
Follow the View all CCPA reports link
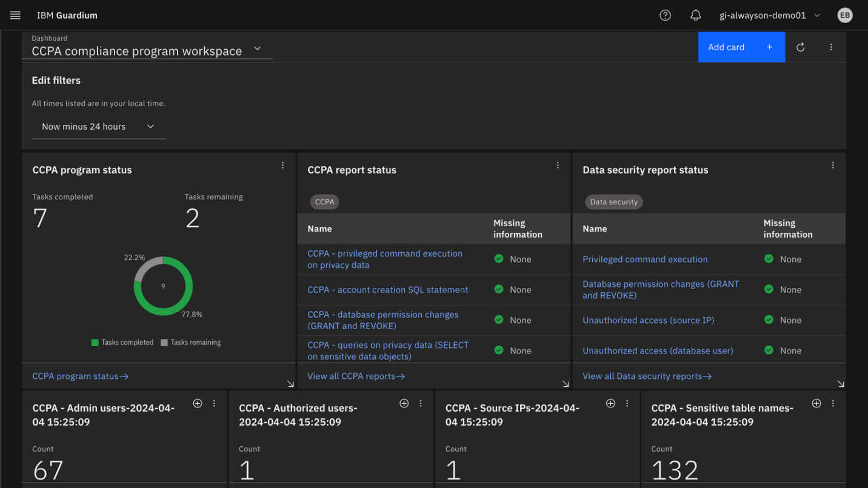coord(356,376)
